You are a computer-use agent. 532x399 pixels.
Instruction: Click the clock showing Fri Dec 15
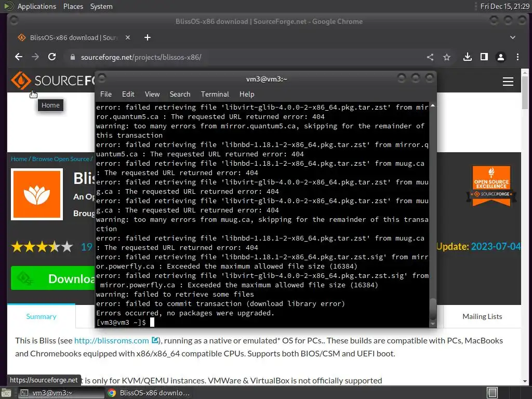[x=505, y=6]
